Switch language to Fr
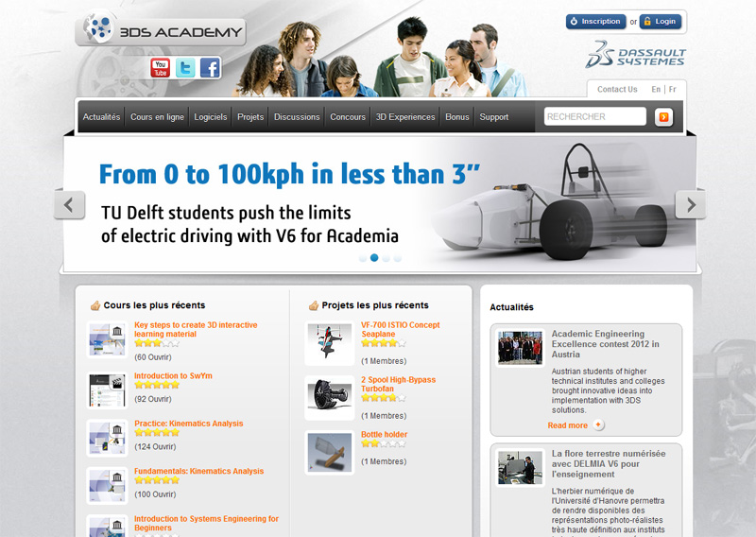This screenshot has width=756, height=537. [x=672, y=89]
